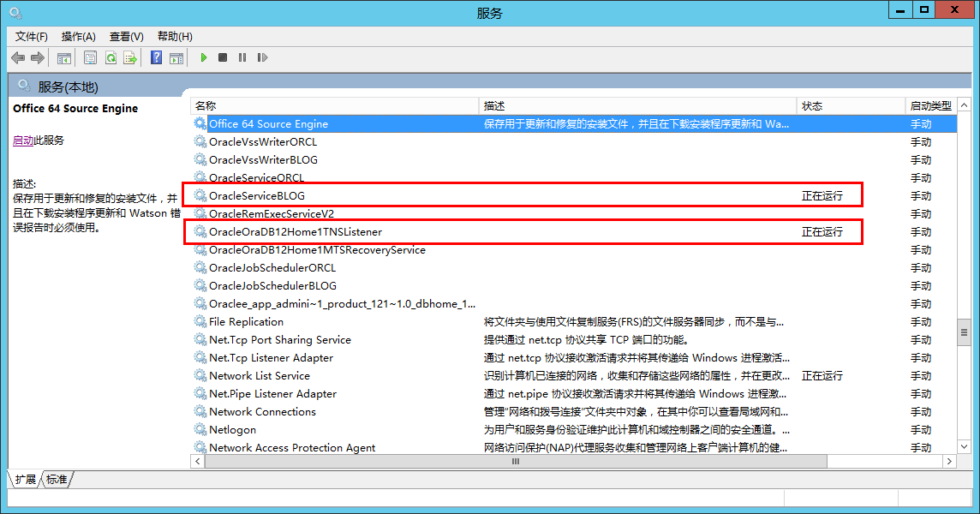Open the Properties toolbar icon
Screen dimensions: 980x514
[x=90, y=58]
